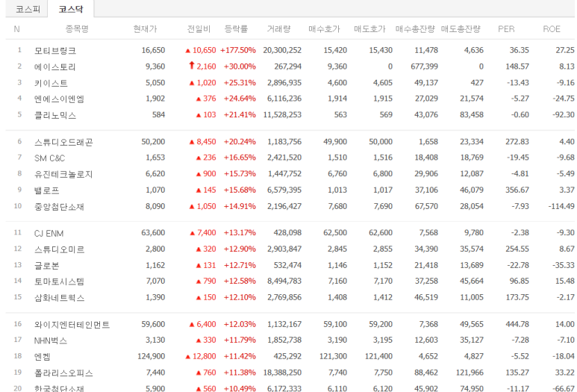Select the 코스닥 tab

tap(71, 9)
